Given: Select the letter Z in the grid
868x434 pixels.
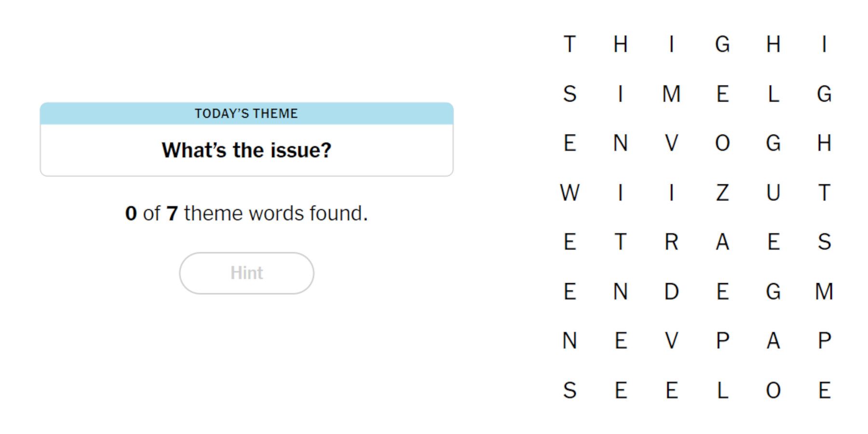Looking at the screenshot, I should (x=722, y=193).
